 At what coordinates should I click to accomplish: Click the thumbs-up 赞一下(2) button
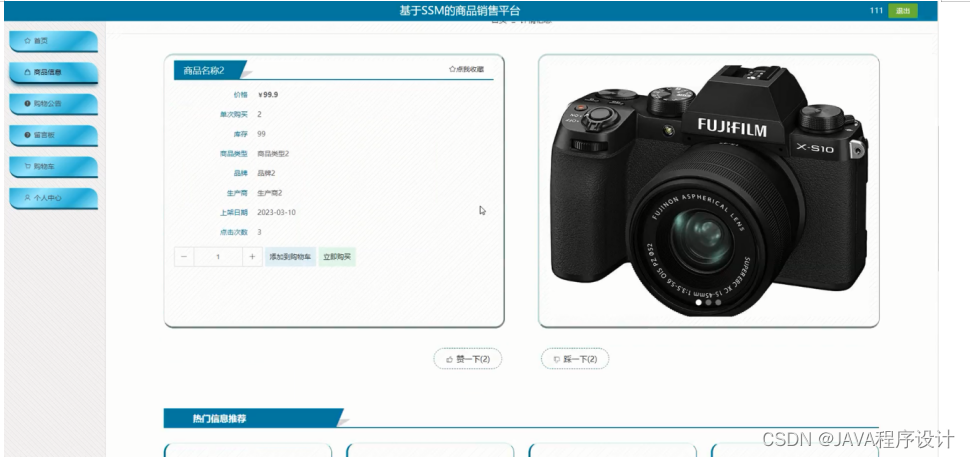coord(468,359)
